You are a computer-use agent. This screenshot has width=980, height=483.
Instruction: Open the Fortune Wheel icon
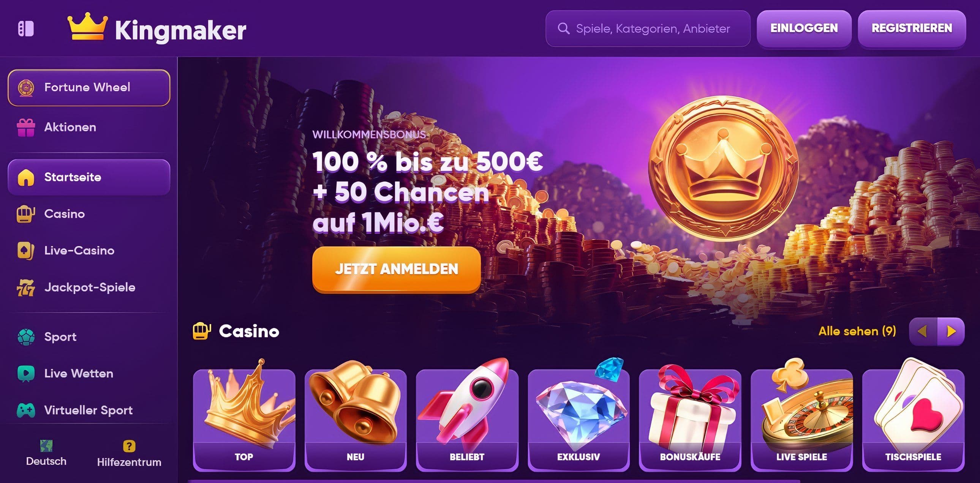point(26,88)
